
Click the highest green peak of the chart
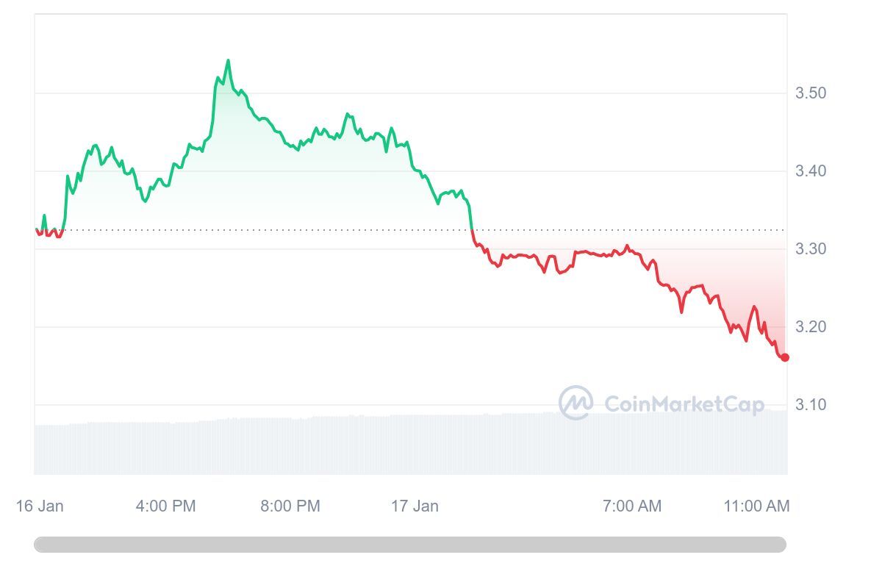(228, 61)
